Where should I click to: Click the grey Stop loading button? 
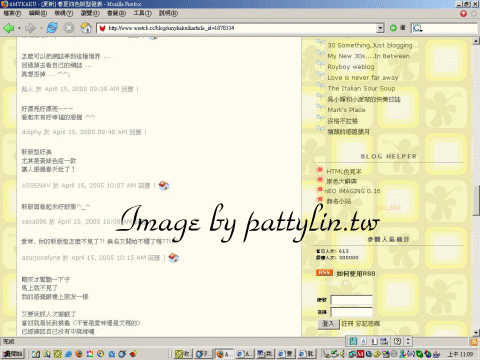coord(69,28)
